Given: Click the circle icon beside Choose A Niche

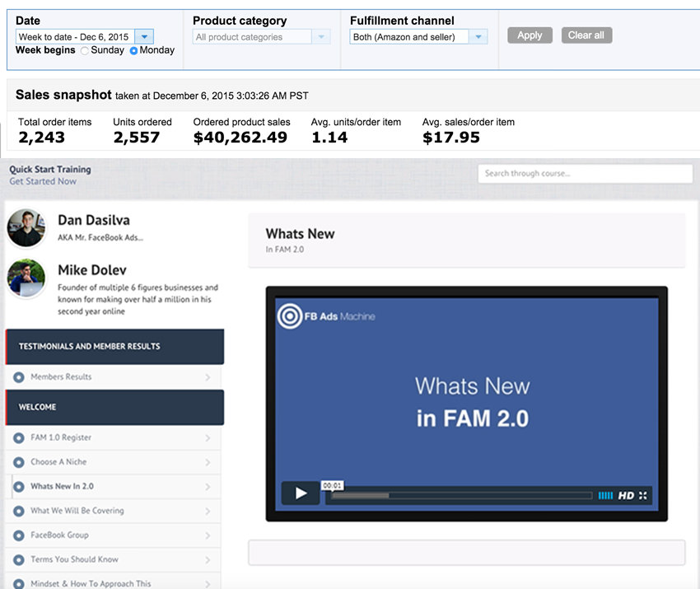Looking at the screenshot, I should coord(19,463).
